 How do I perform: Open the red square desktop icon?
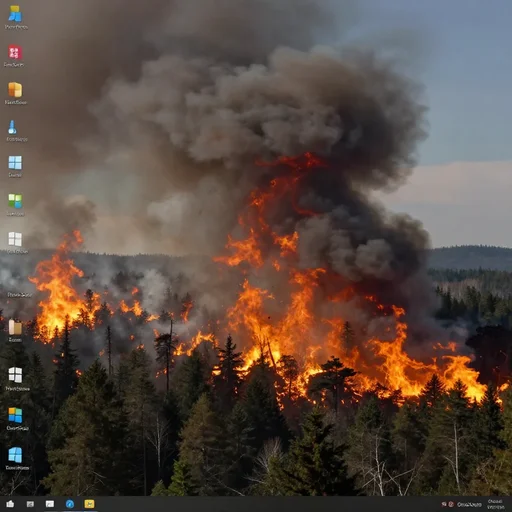pos(15,52)
